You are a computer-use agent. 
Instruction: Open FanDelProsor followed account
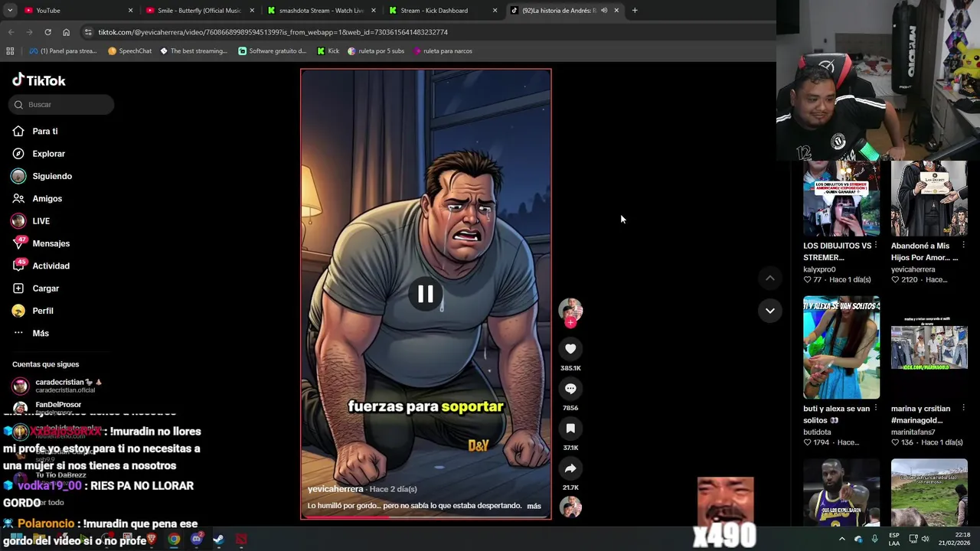click(x=47, y=406)
